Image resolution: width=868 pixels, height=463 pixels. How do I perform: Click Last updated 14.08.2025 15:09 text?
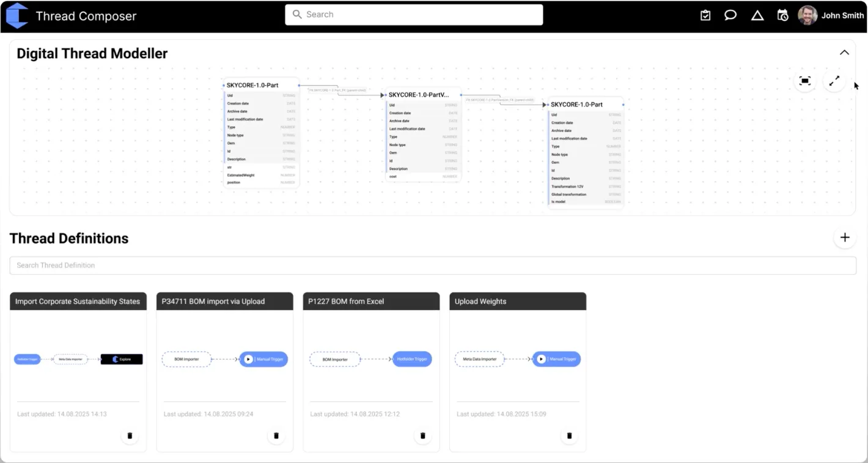pyautogui.click(x=502, y=414)
